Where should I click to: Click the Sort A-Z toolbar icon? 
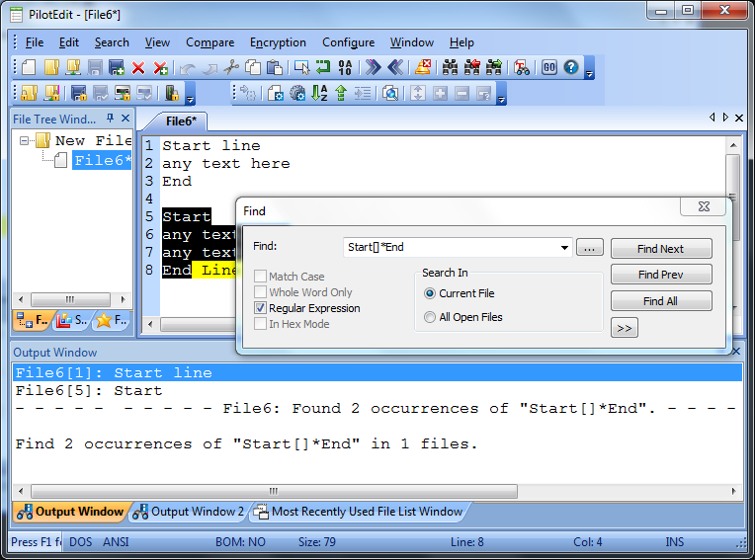click(x=319, y=94)
